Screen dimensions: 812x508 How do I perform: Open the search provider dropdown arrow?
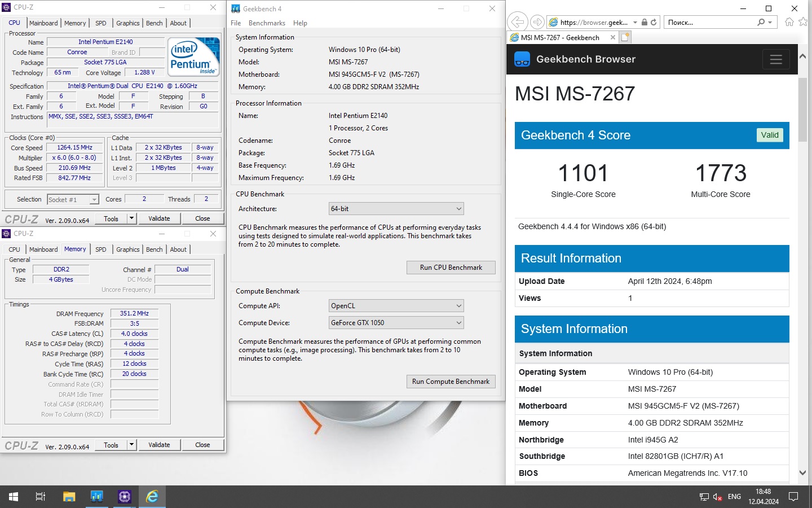[x=770, y=22]
